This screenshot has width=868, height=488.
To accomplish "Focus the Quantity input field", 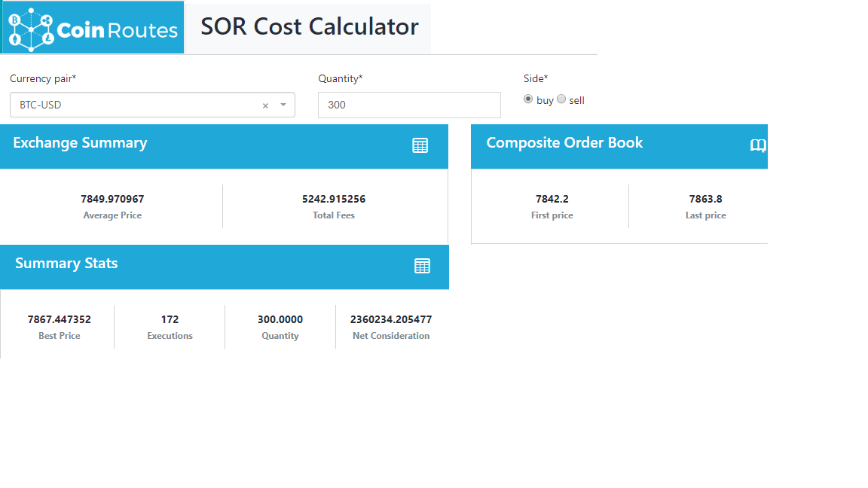I will pyautogui.click(x=410, y=105).
